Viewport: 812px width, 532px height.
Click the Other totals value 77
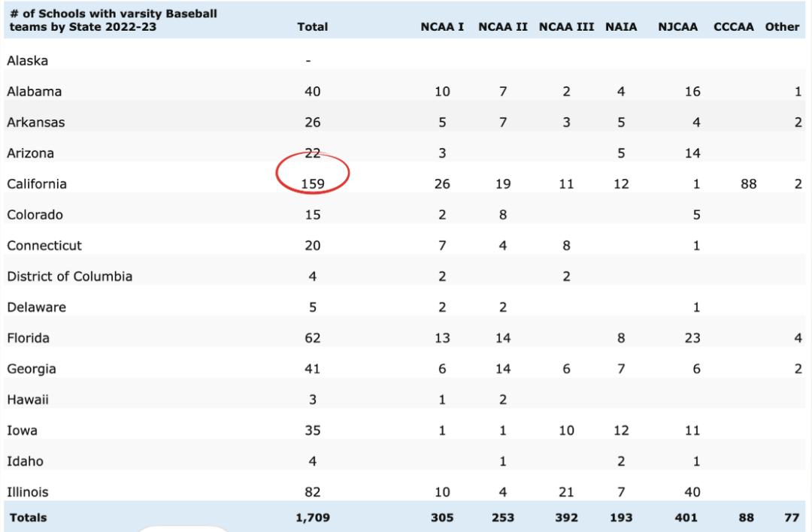792,518
